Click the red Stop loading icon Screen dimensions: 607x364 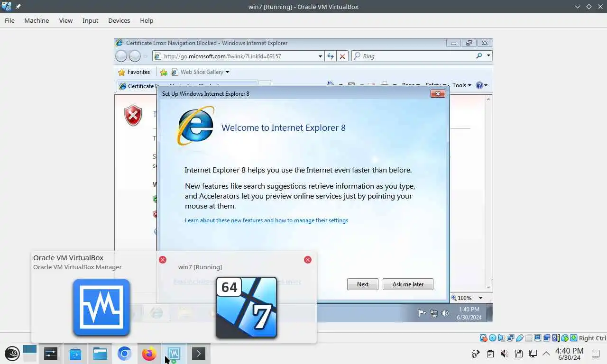[342, 56]
